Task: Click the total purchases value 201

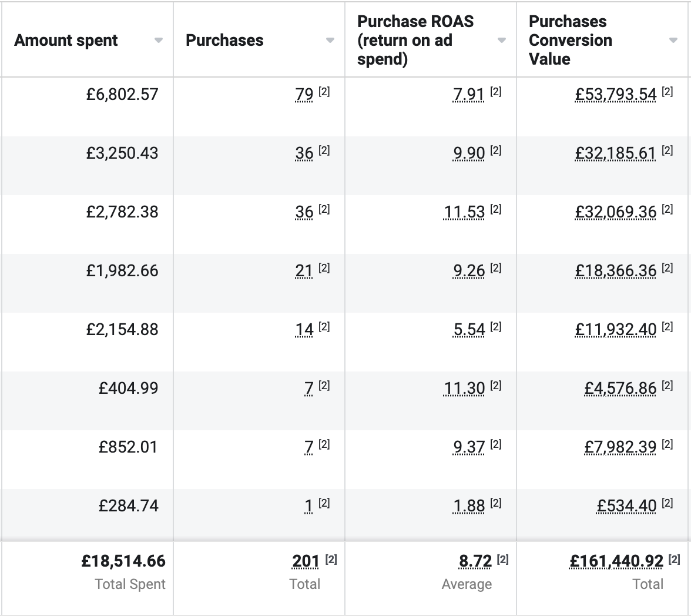Action: coord(306,562)
